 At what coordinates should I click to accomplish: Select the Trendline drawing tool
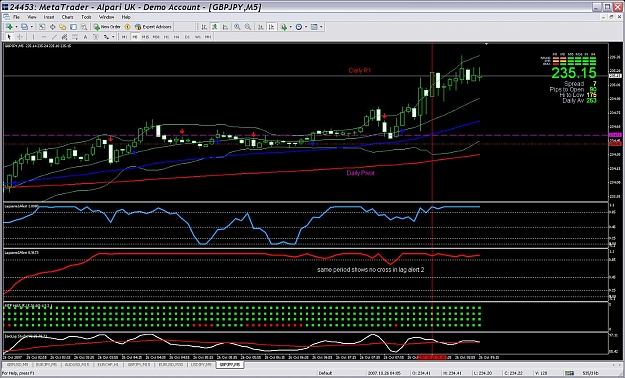[54, 37]
